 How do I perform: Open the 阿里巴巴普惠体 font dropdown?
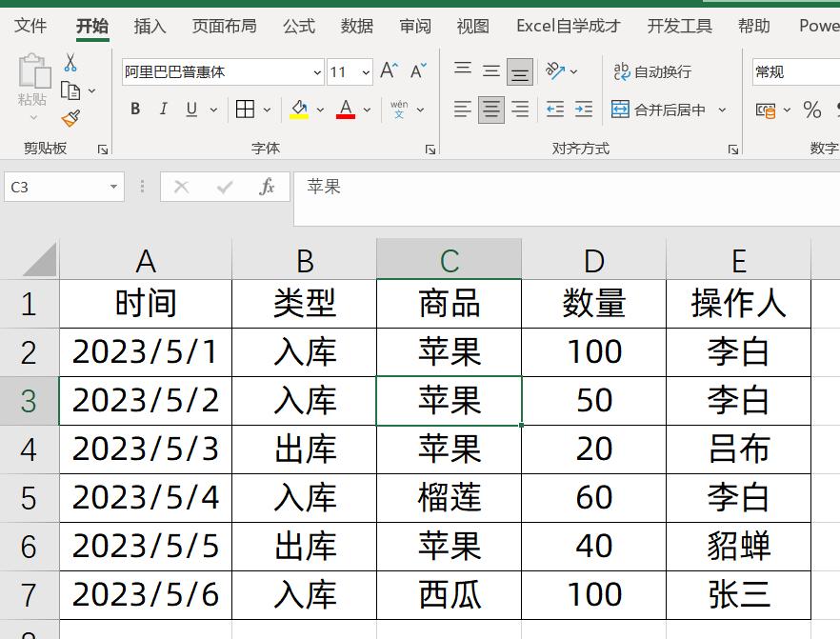pyautogui.click(x=317, y=71)
